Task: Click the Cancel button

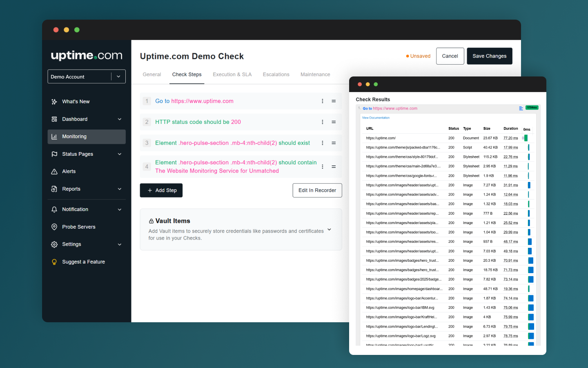Action: click(450, 56)
